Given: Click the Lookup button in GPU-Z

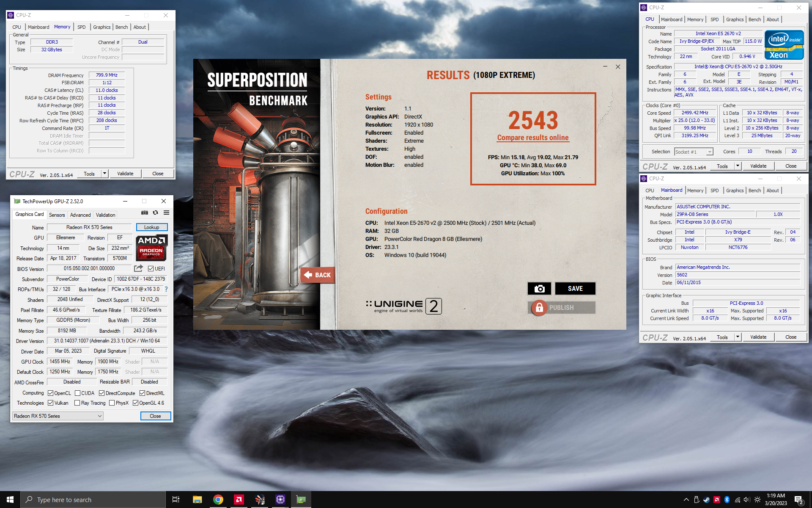Looking at the screenshot, I should (152, 227).
